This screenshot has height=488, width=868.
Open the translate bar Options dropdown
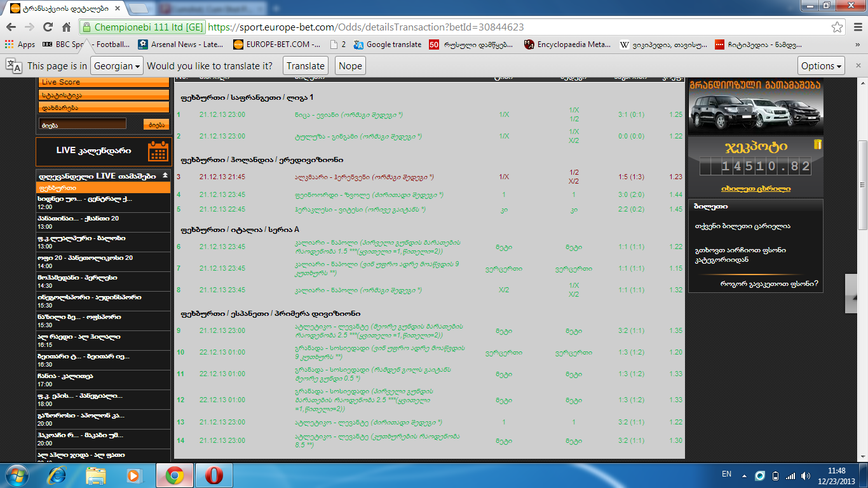(x=822, y=65)
